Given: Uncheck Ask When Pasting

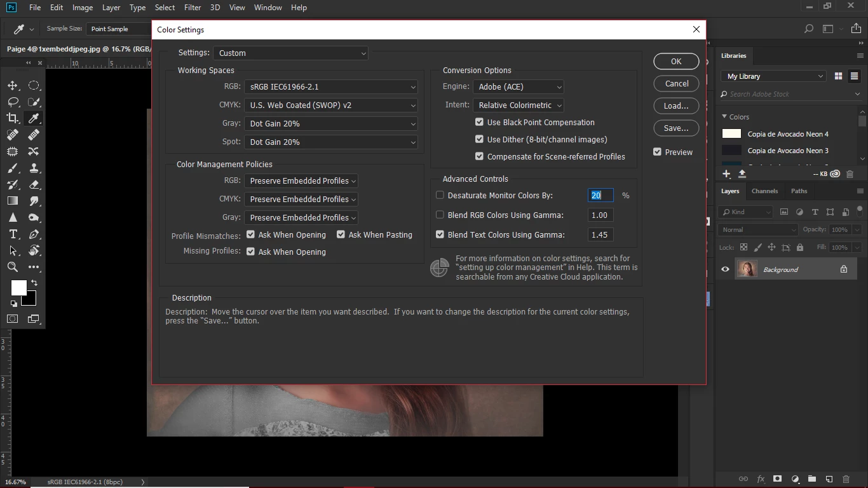Looking at the screenshot, I should click(341, 234).
